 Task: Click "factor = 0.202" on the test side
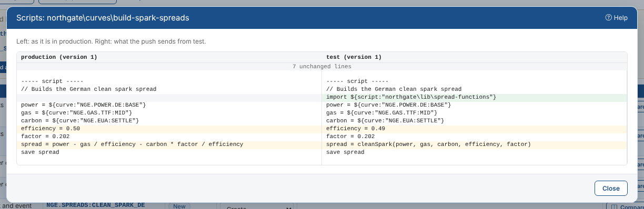click(350, 137)
